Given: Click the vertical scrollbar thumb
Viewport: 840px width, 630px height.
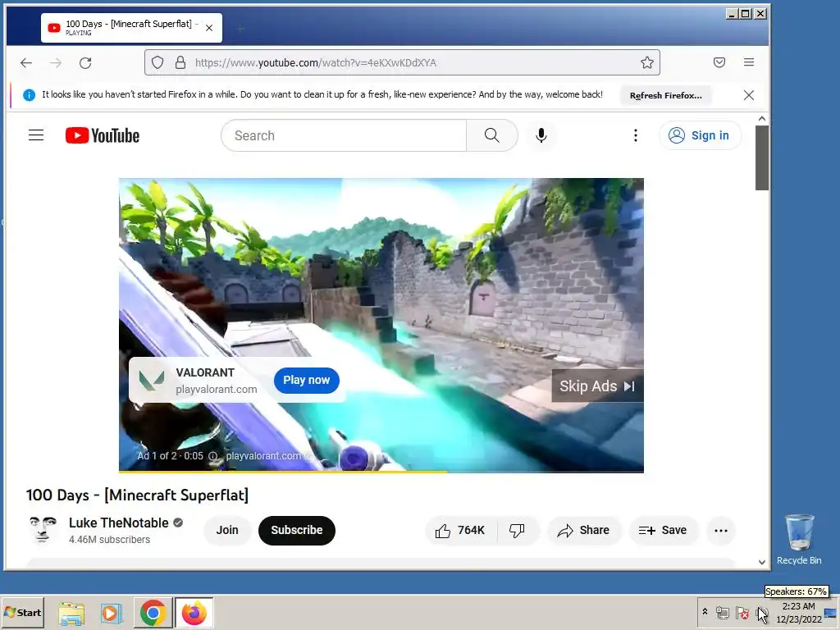Looking at the screenshot, I should tap(762, 157).
